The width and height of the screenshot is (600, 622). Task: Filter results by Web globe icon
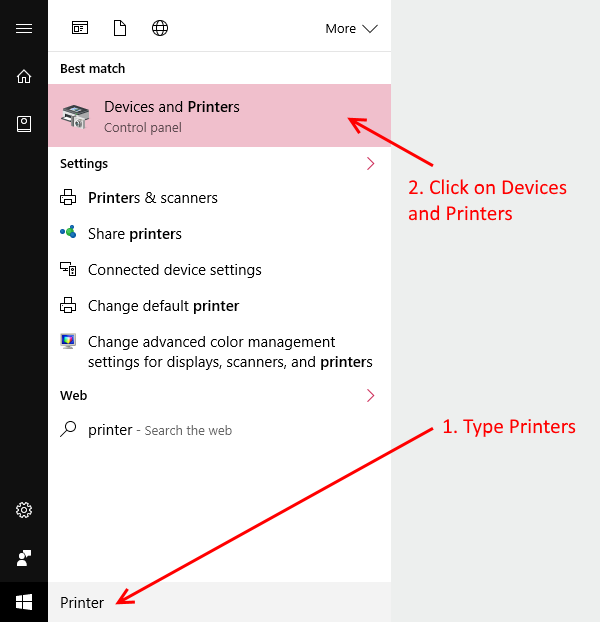pos(160,28)
